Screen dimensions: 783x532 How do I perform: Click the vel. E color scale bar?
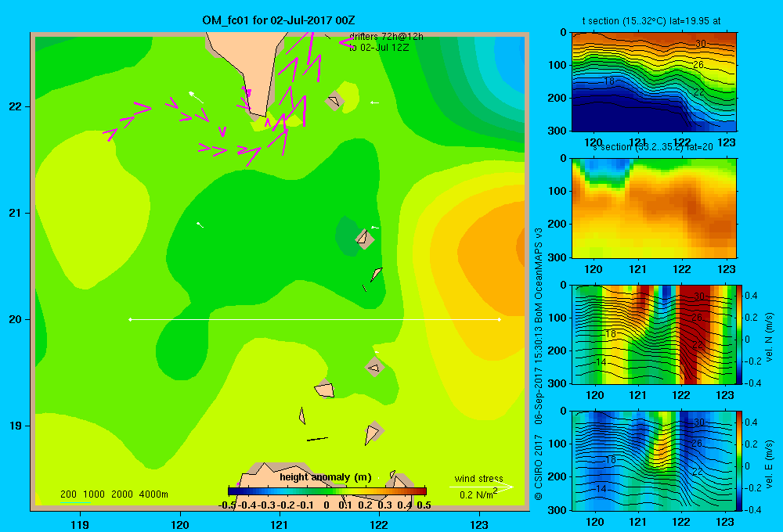pyautogui.click(x=740, y=461)
